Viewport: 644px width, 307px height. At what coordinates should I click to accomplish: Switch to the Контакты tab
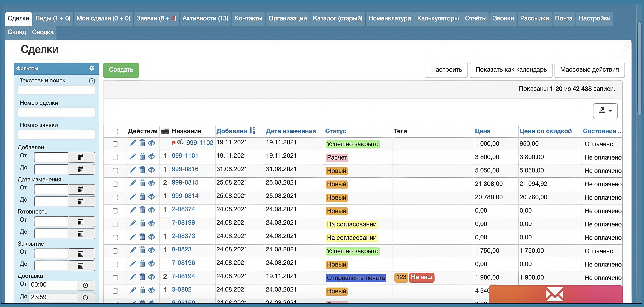[248, 18]
